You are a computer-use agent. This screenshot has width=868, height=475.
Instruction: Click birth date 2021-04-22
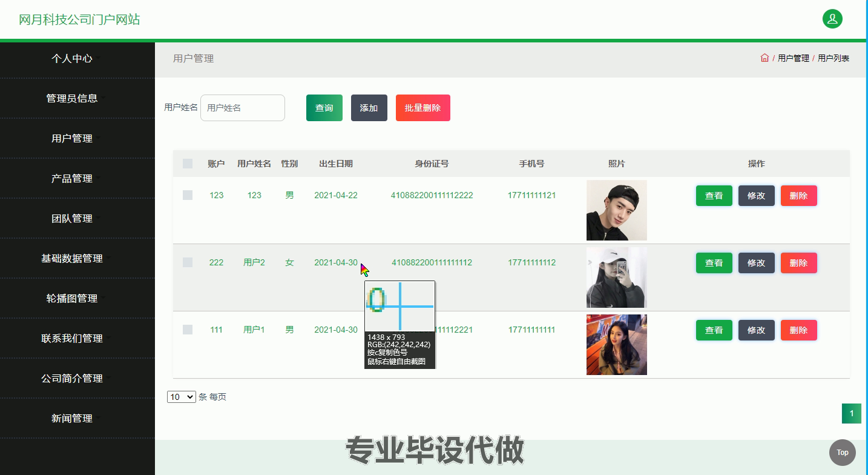(x=336, y=195)
